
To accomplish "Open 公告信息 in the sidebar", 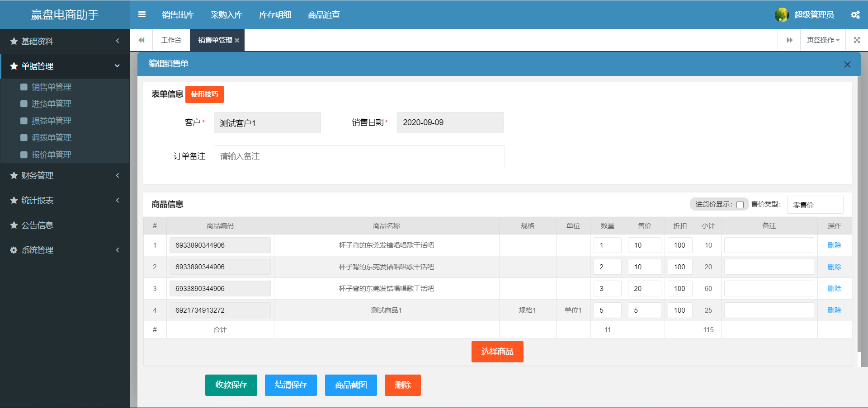I will click(38, 225).
